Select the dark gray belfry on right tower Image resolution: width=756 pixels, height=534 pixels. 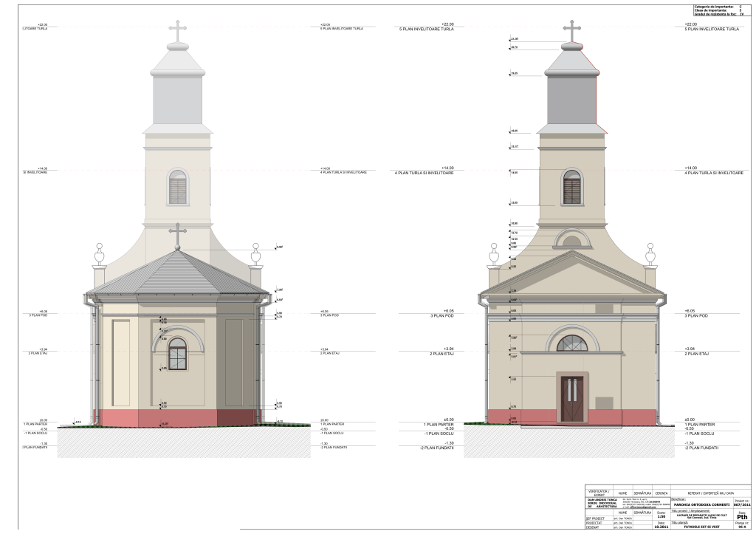click(571, 102)
